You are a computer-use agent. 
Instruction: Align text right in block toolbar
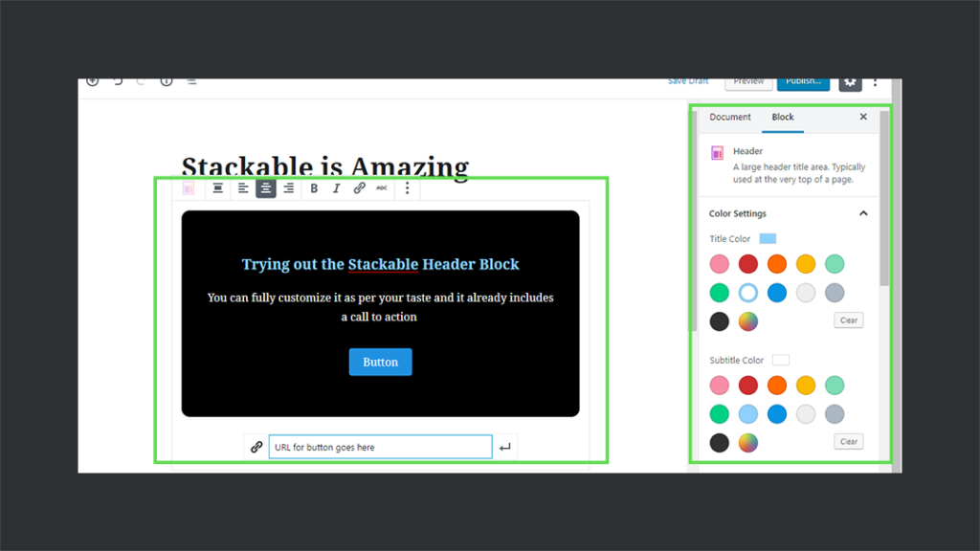(x=289, y=188)
